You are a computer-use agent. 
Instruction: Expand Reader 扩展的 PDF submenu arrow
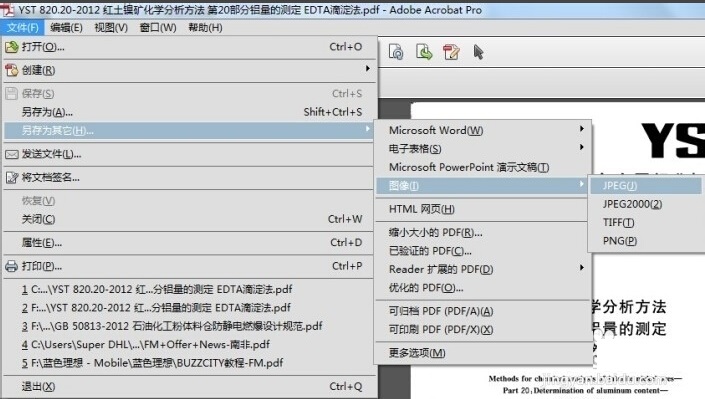tap(581, 268)
